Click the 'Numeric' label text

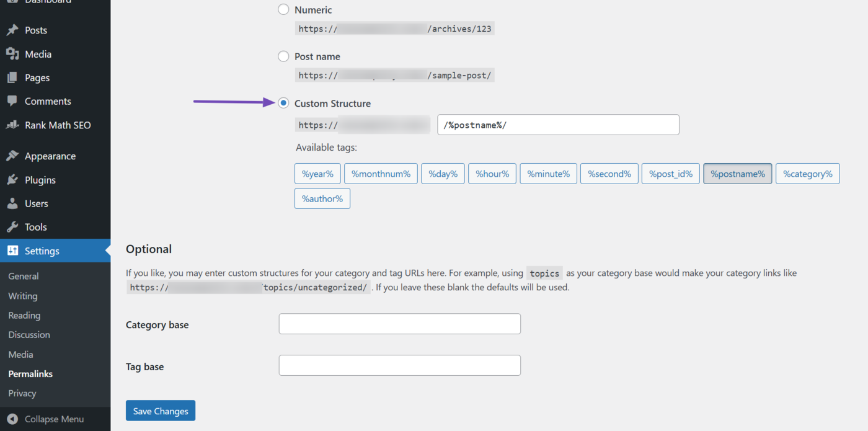(x=313, y=10)
